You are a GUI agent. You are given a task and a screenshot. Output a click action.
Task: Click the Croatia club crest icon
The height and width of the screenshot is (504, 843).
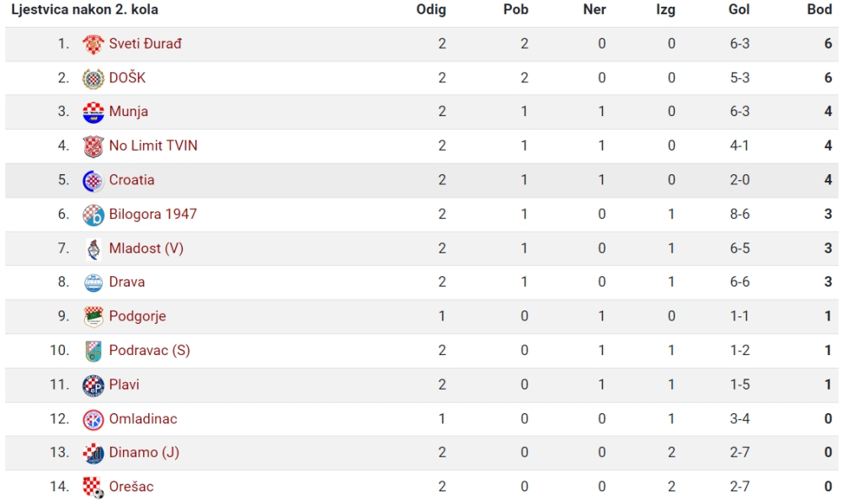(93, 181)
